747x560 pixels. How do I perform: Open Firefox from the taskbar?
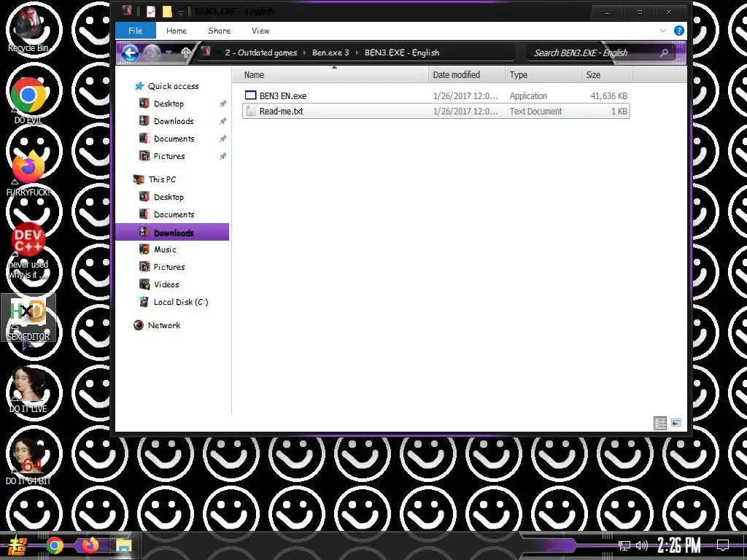90,545
